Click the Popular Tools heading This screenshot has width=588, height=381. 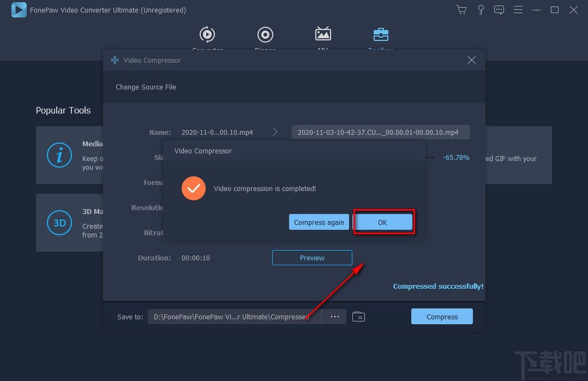tap(63, 110)
